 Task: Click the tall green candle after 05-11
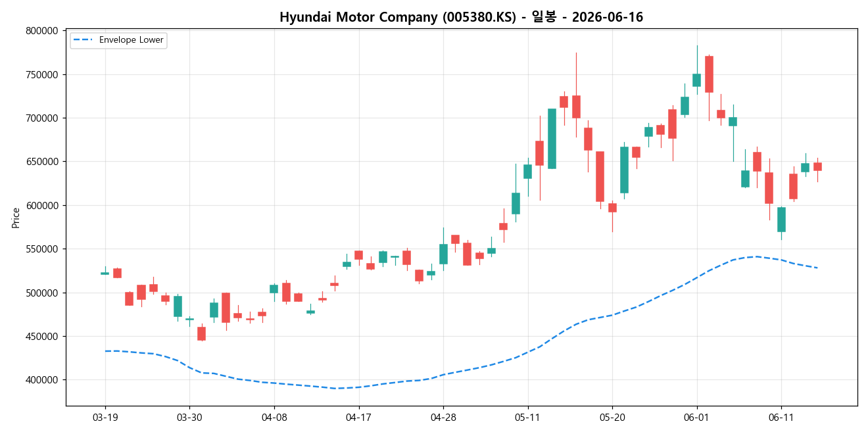click(552, 139)
